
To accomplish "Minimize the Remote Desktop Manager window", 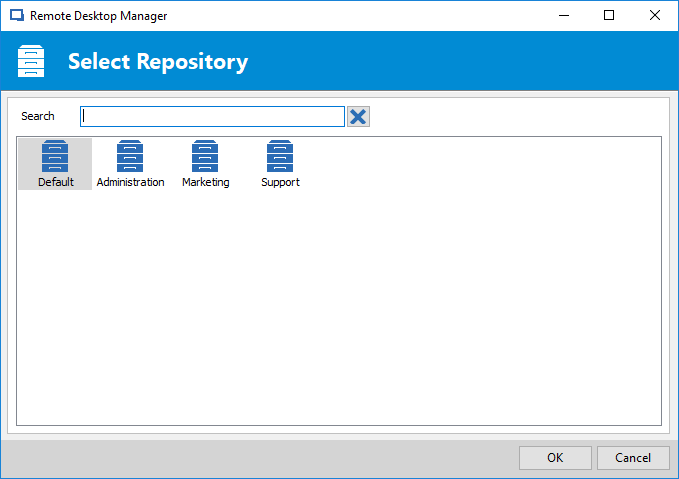I will [x=564, y=16].
